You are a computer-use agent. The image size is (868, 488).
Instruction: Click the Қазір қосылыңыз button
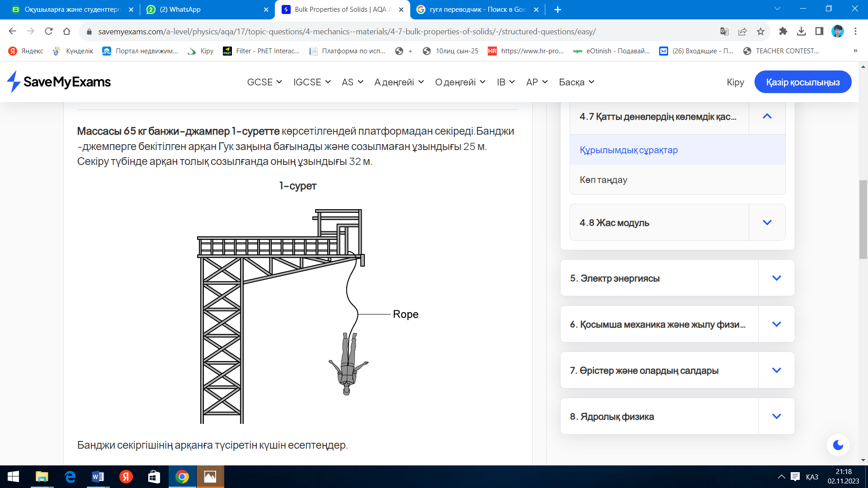pos(802,82)
